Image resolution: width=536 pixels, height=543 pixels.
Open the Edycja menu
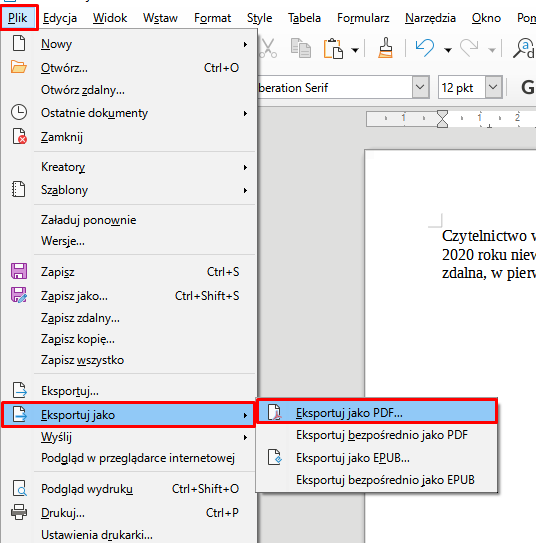[x=60, y=18]
